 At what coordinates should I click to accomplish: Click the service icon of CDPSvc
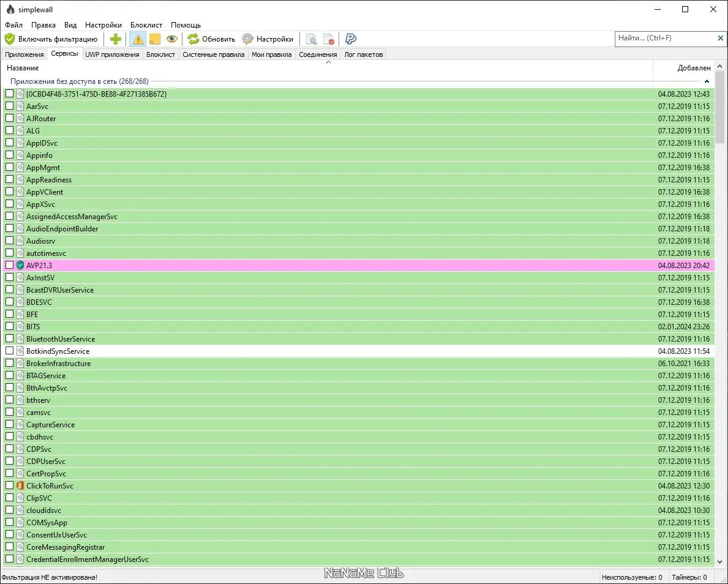pyautogui.click(x=20, y=449)
